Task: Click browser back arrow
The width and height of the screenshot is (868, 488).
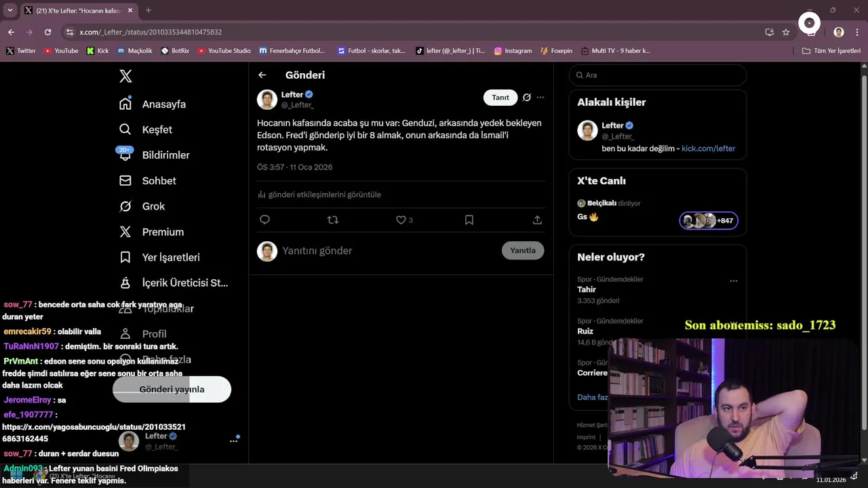Action: (11, 32)
